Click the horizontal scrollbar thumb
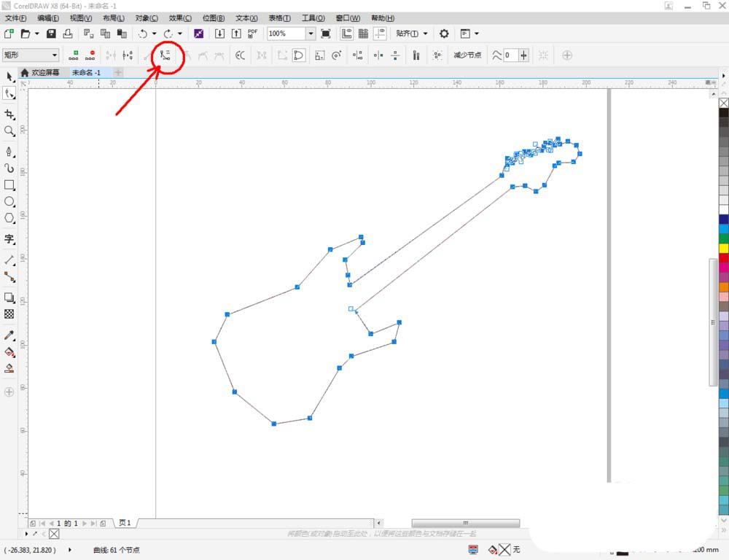729x560 pixels. pos(465,524)
